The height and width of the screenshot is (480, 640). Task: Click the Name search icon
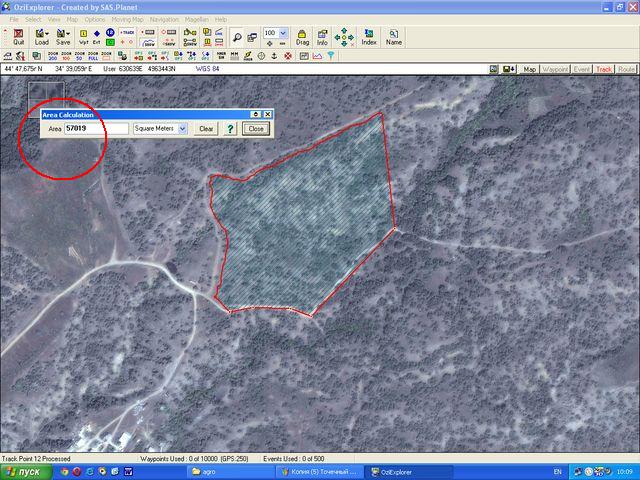pyautogui.click(x=394, y=37)
